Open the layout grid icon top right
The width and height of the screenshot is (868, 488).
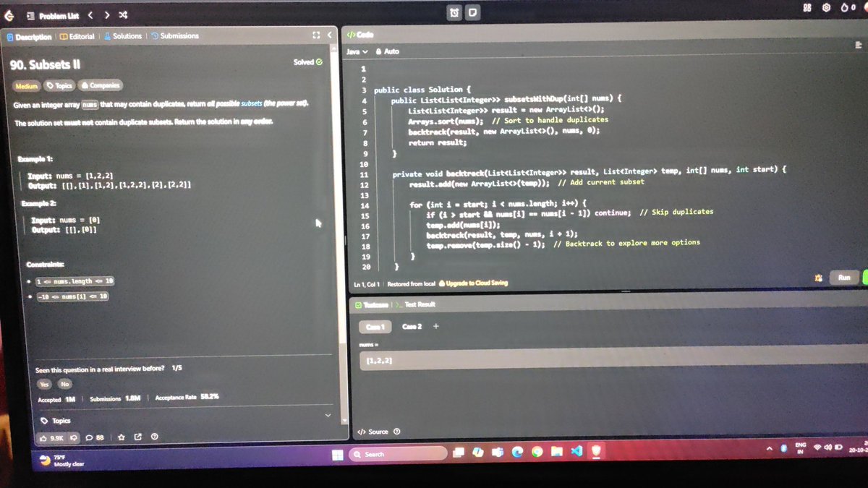point(807,7)
